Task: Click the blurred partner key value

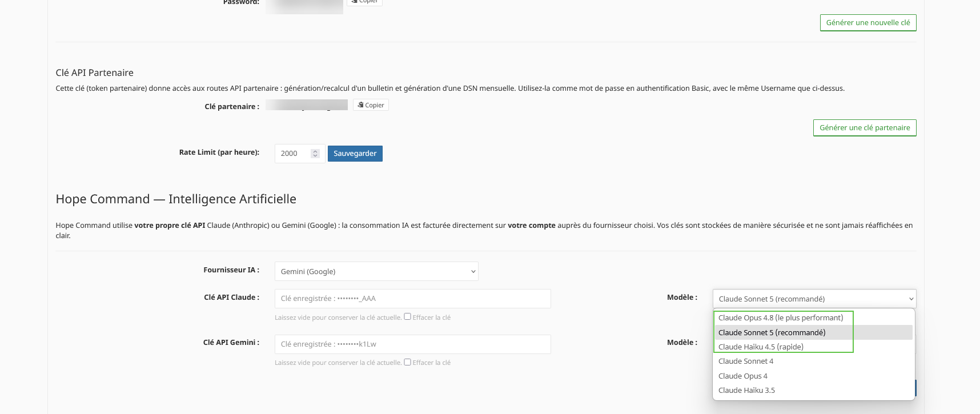Action: [x=307, y=105]
